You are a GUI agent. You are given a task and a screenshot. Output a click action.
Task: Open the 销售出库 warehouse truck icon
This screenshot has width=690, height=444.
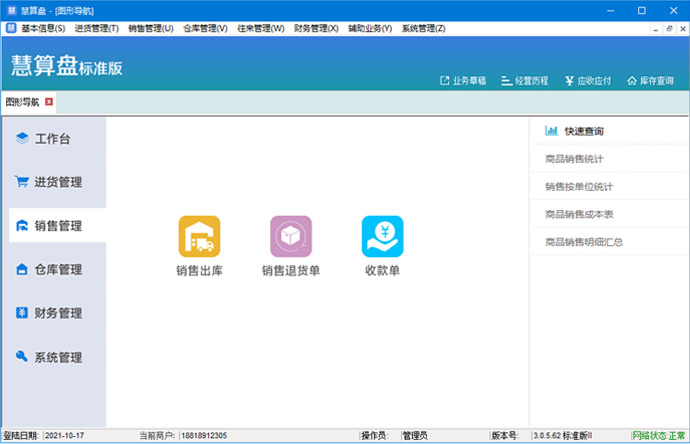pyautogui.click(x=199, y=236)
